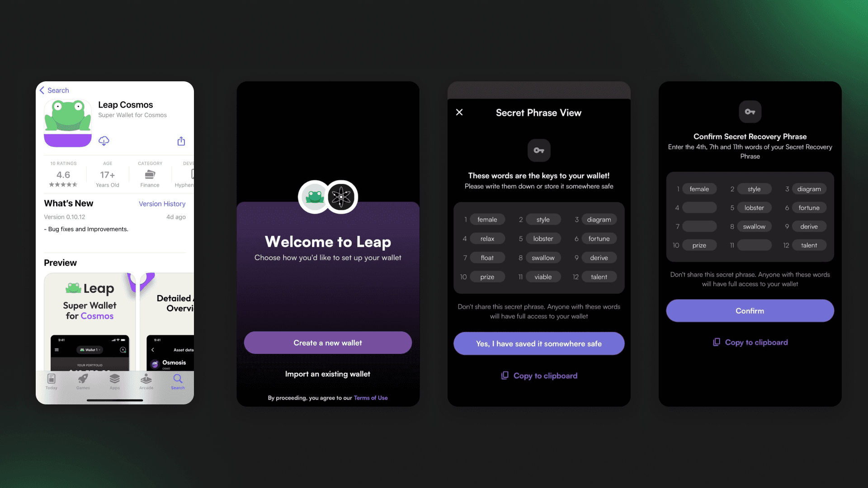The image size is (868, 488).
Task: Click the download icon on Leap Cosmos listing
Action: pos(103,141)
